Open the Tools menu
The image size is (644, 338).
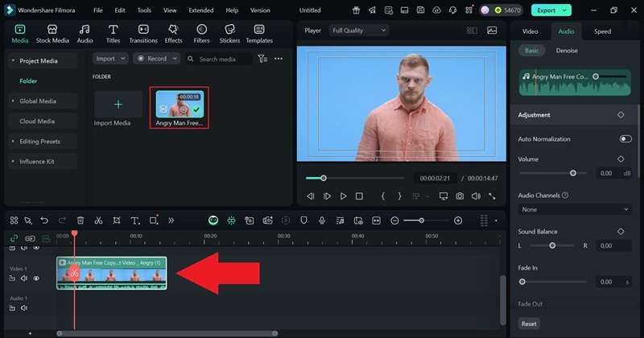(x=144, y=10)
